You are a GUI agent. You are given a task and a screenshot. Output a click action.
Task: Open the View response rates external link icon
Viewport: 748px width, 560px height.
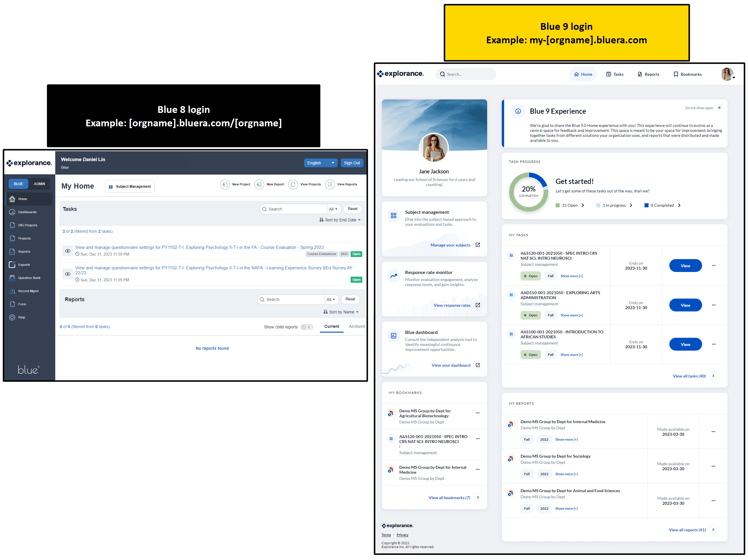click(478, 305)
